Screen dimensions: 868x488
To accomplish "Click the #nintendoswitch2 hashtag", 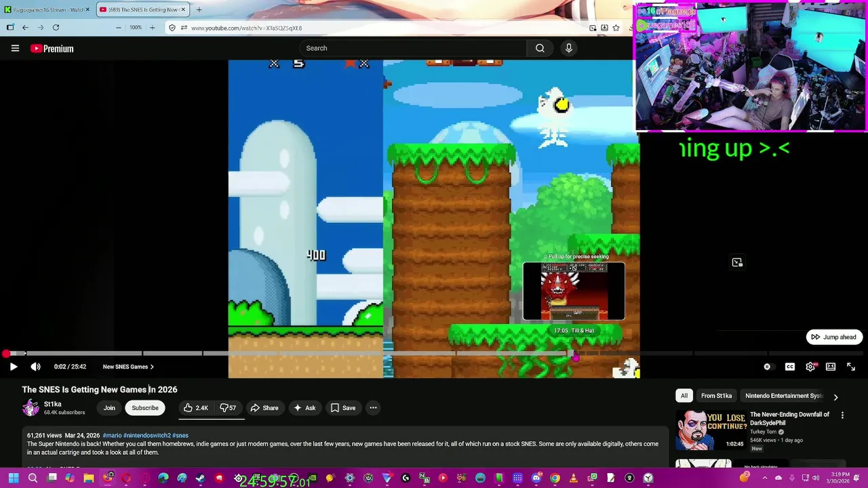I will pyautogui.click(x=147, y=435).
